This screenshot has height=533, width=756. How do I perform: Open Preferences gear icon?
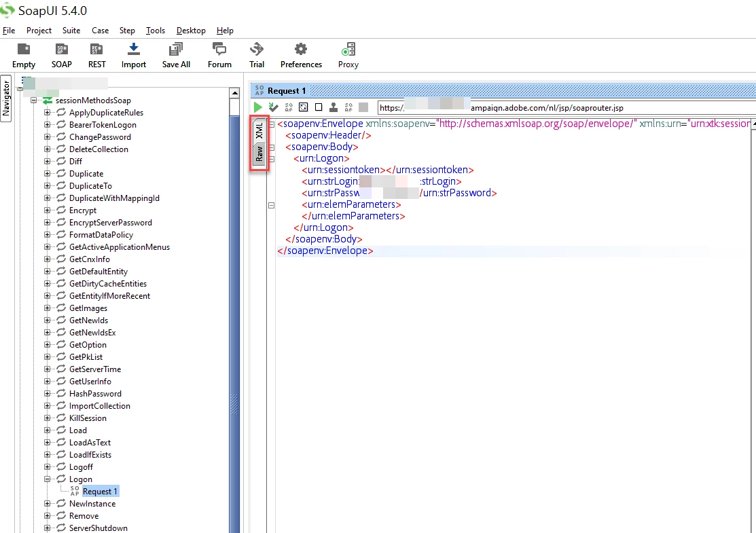[x=301, y=49]
